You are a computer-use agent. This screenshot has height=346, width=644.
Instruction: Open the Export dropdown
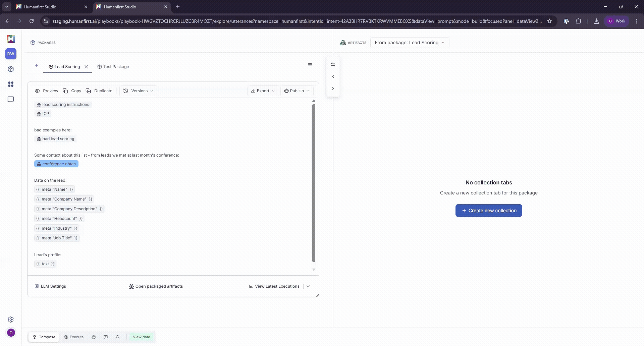[x=263, y=91]
